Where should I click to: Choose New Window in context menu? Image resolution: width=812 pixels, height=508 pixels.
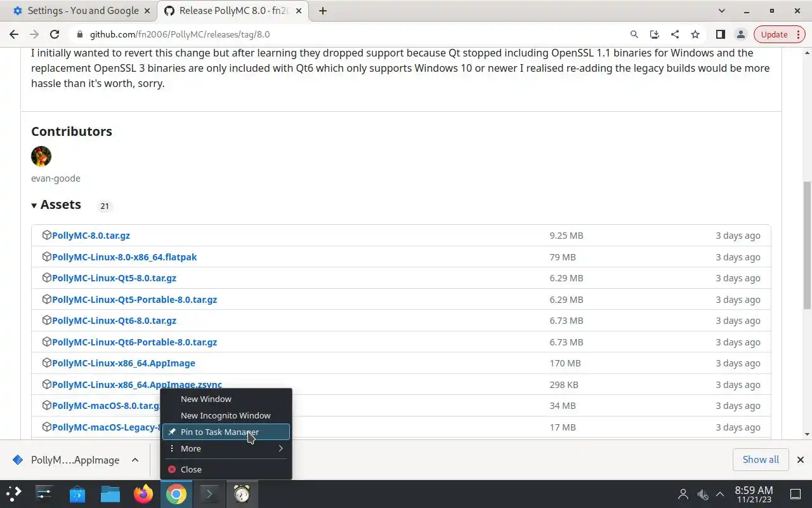pyautogui.click(x=226, y=399)
